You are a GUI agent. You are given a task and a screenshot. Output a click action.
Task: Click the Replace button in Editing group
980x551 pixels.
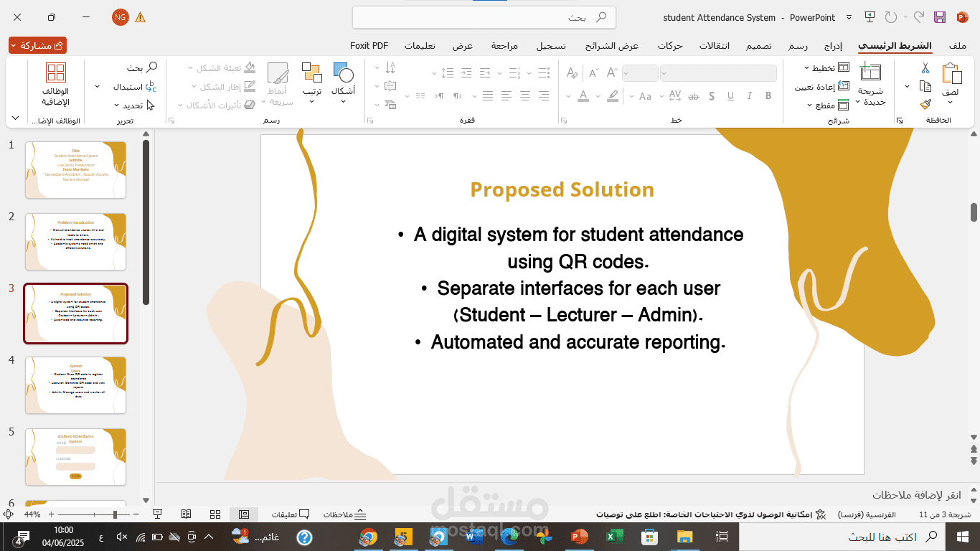coord(135,87)
